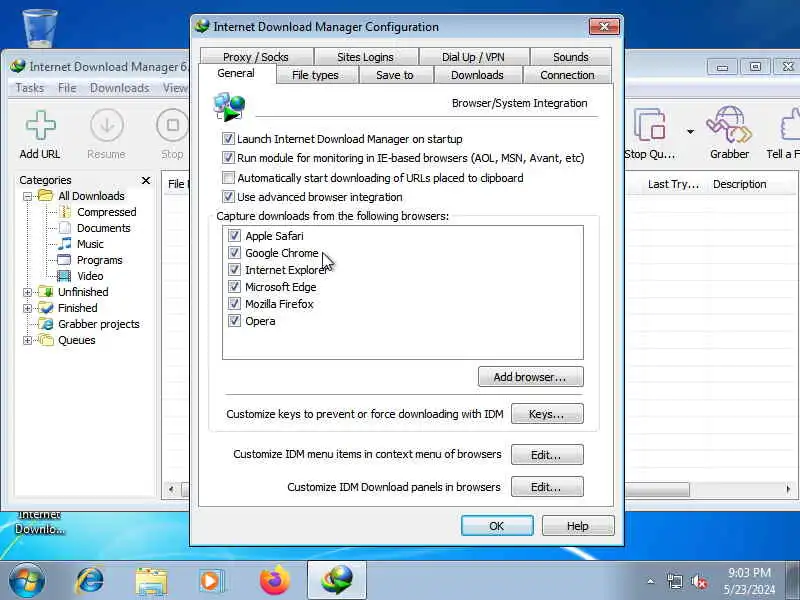
Task: Open the Connection tab
Action: click(x=567, y=75)
